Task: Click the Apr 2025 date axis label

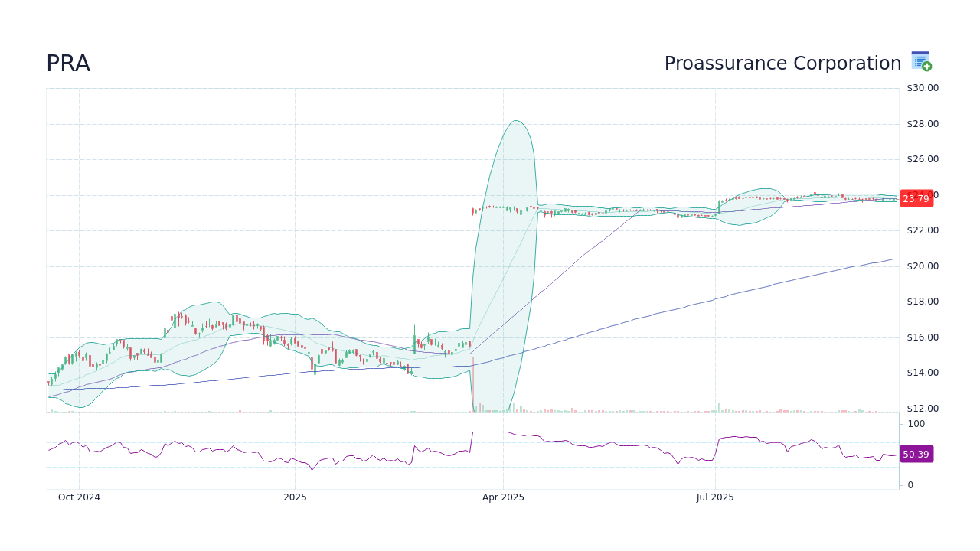Action: click(503, 497)
